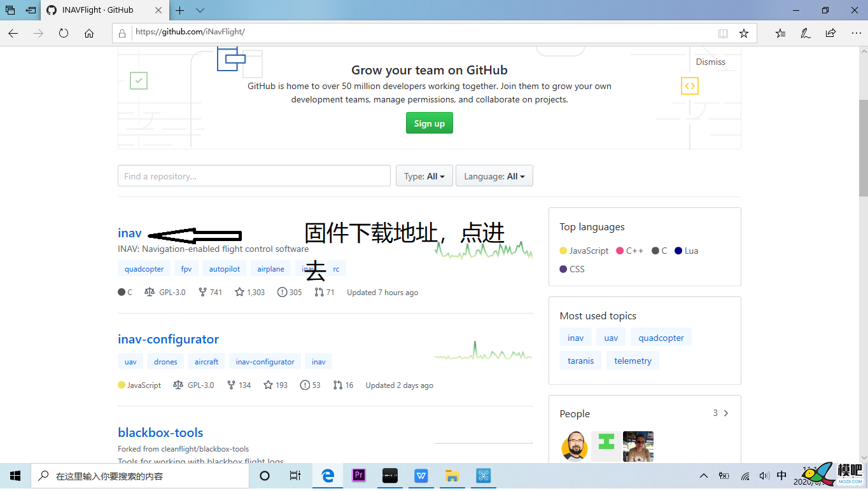Open the Windows Start menu
868x491 pixels.
point(15,476)
